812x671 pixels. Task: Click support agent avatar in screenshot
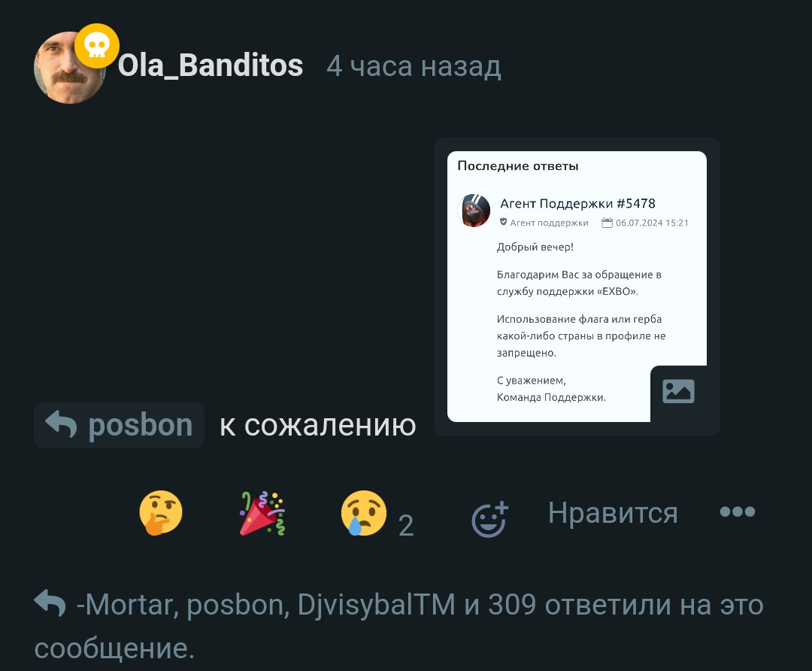[x=474, y=211]
